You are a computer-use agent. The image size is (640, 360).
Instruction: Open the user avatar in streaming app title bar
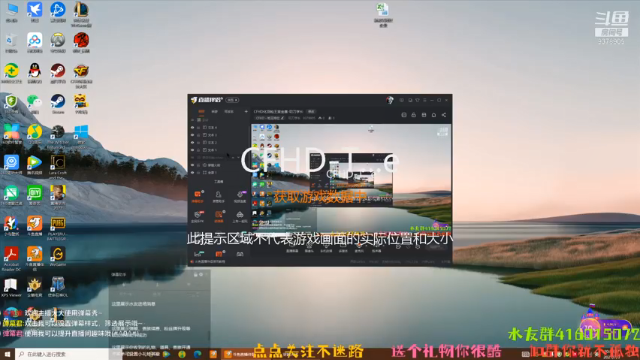(x=390, y=100)
